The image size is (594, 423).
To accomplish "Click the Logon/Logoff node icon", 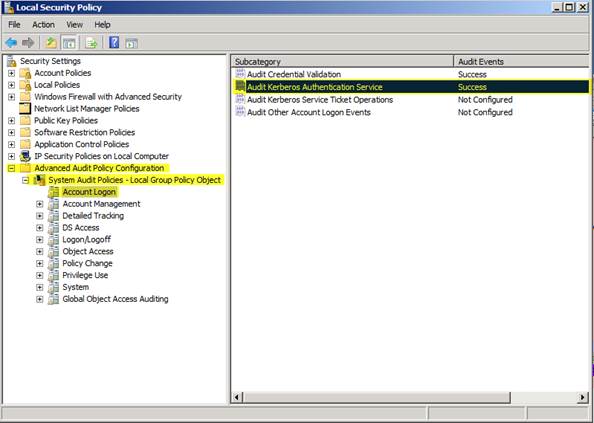I will pos(53,239).
